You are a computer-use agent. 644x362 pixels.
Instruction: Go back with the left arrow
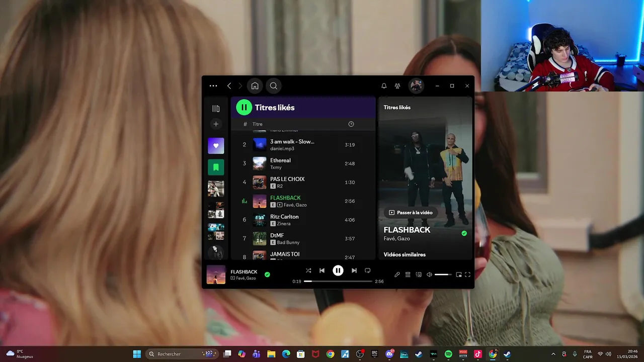click(x=229, y=86)
